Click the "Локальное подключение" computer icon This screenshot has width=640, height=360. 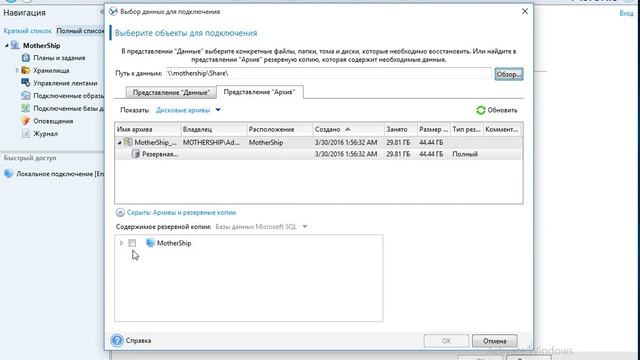[9, 173]
